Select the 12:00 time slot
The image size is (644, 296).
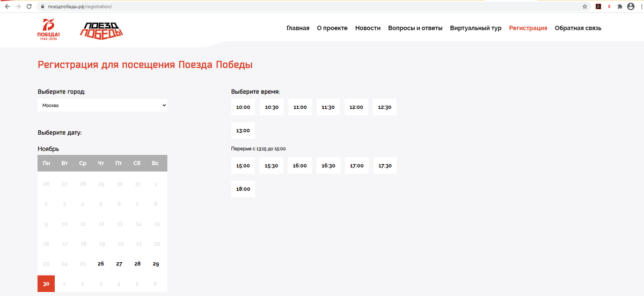click(x=356, y=107)
